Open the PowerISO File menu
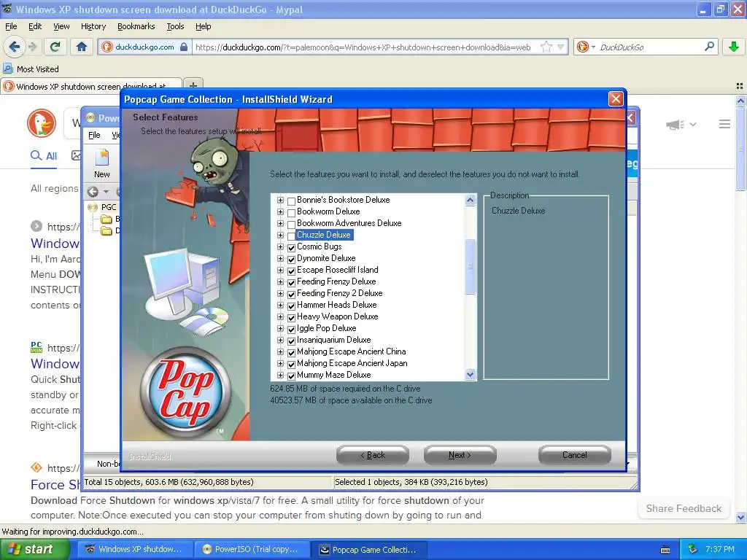747x560 pixels. 94,135
